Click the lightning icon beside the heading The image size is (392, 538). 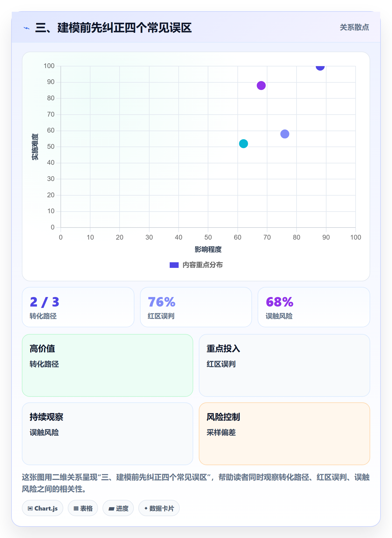tap(27, 28)
